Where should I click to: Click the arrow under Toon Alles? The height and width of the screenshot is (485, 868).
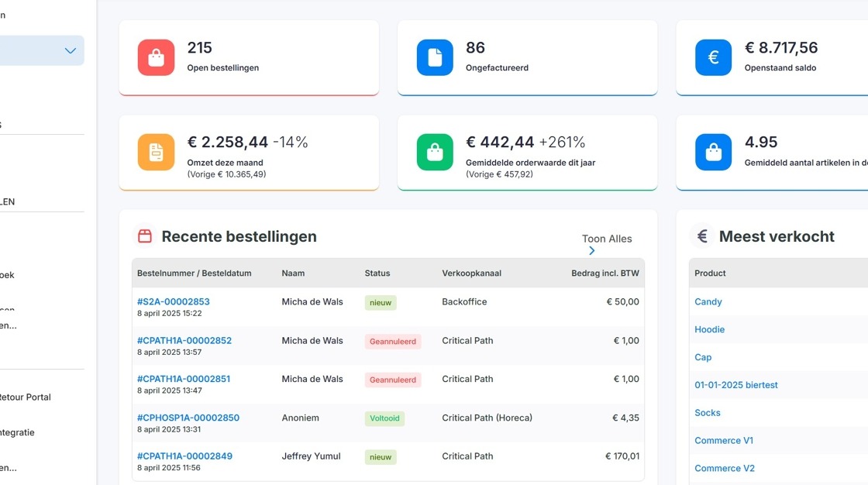pos(592,251)
